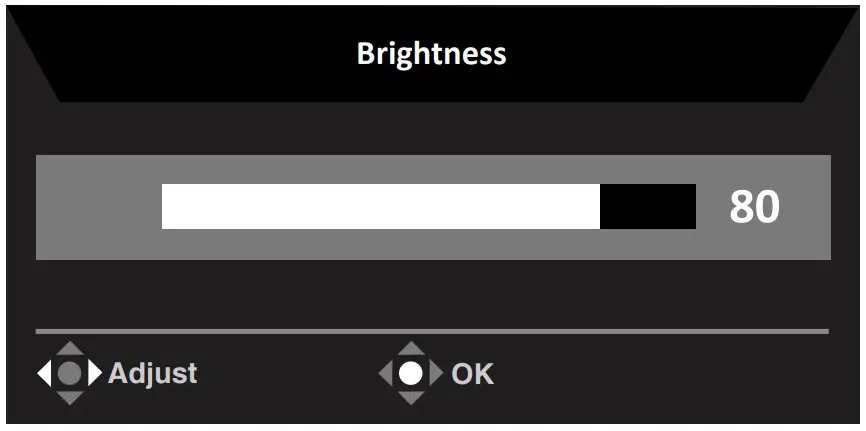Viewport: 866px width, 431px height.
Task: Click the left arrow of the Adjust icon
Action: click(x=43, y=373)
